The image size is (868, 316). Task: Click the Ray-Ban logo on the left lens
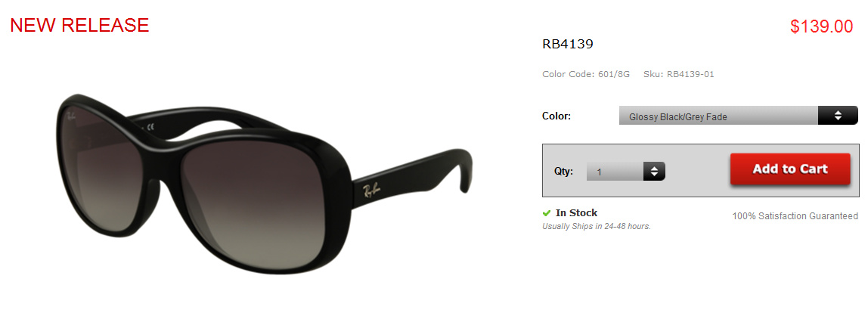[x=71, y=116]
